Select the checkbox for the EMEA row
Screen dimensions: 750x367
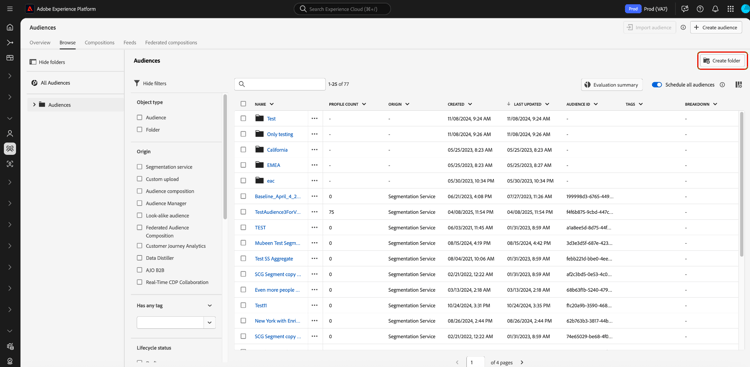(x=243, y=165)
